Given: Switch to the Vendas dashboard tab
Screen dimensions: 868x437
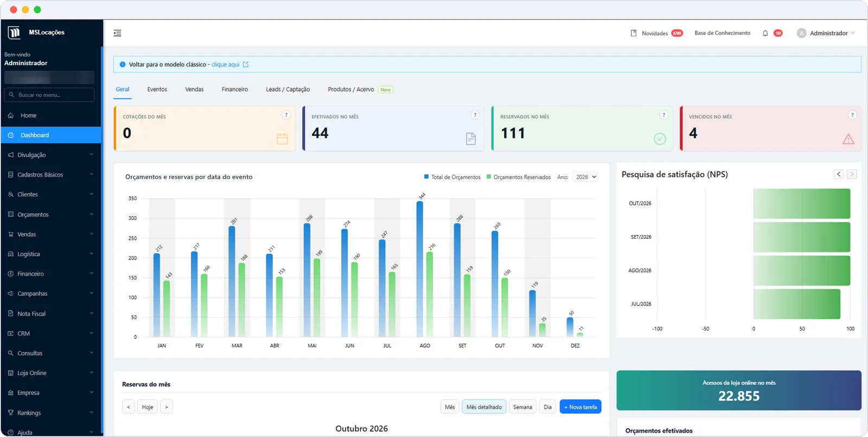Looking at the screenshot, I should [x=194, y=90].
